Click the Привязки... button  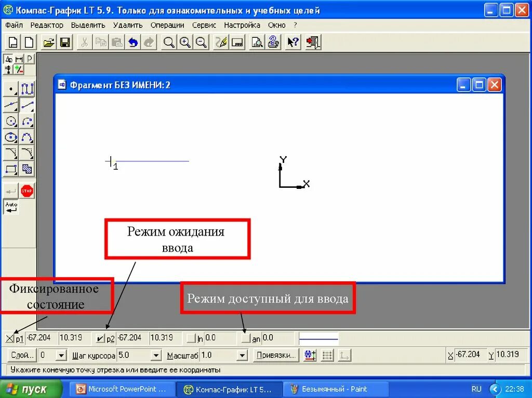(276, 355)
